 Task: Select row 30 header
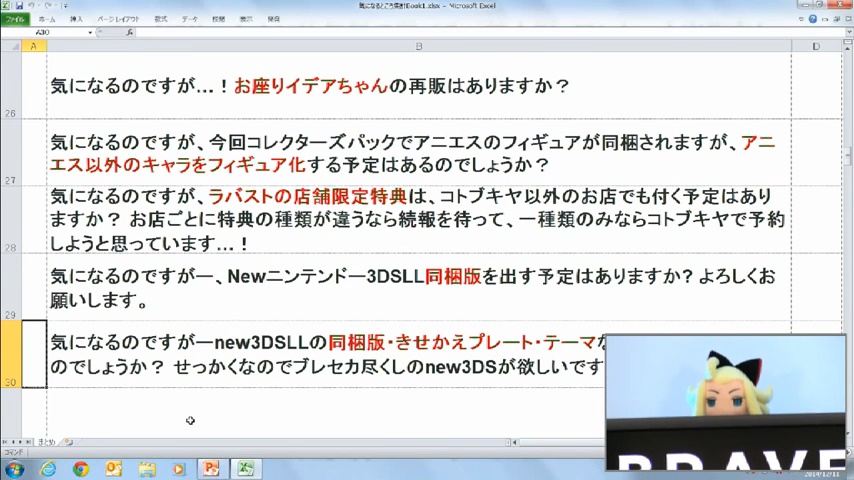pyautogui.click(x=11, y=354)
